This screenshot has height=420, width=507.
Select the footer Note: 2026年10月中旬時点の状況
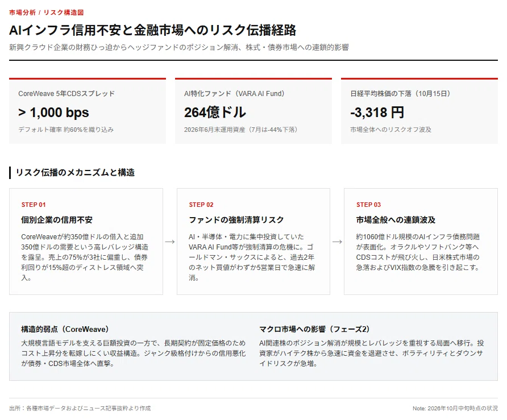pyautogui.click(x=455, y=409)
